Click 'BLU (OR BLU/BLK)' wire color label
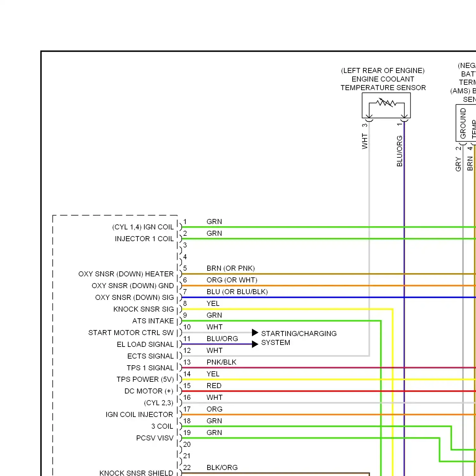This screenshot has height=476, width=476. [x=237, y=292]
